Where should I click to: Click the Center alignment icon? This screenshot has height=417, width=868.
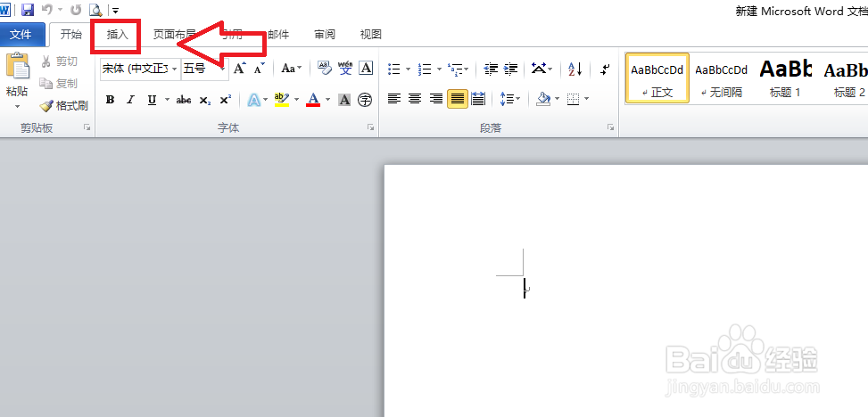pos(415,100)
